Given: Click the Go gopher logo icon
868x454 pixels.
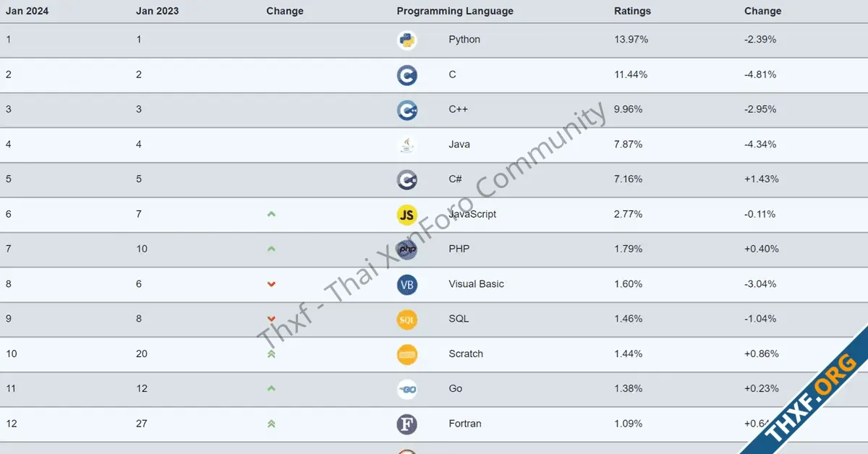Looking at the screenshot, I should pyautogui.click(x=407, y=389).
